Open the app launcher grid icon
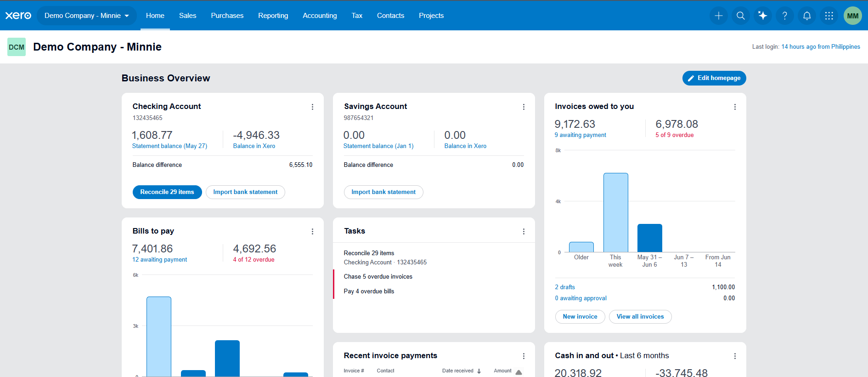This screenshot has width=868, height=377. 829,16
